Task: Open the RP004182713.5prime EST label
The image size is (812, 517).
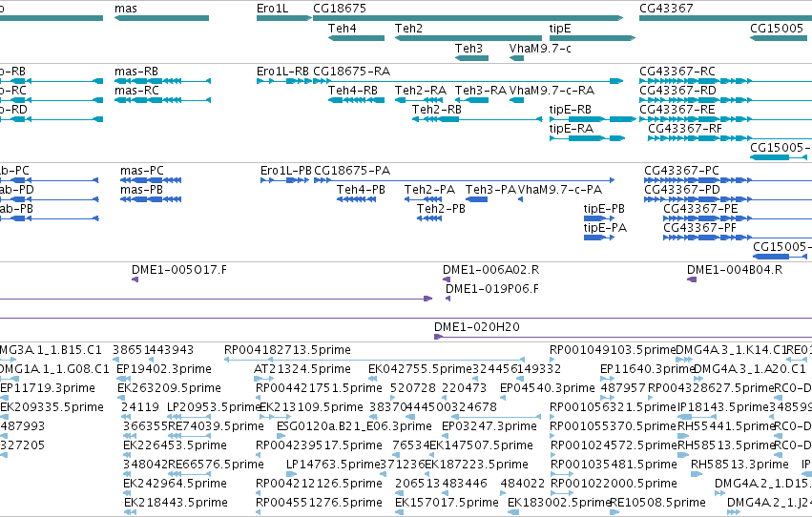Action: pos(287,350)
